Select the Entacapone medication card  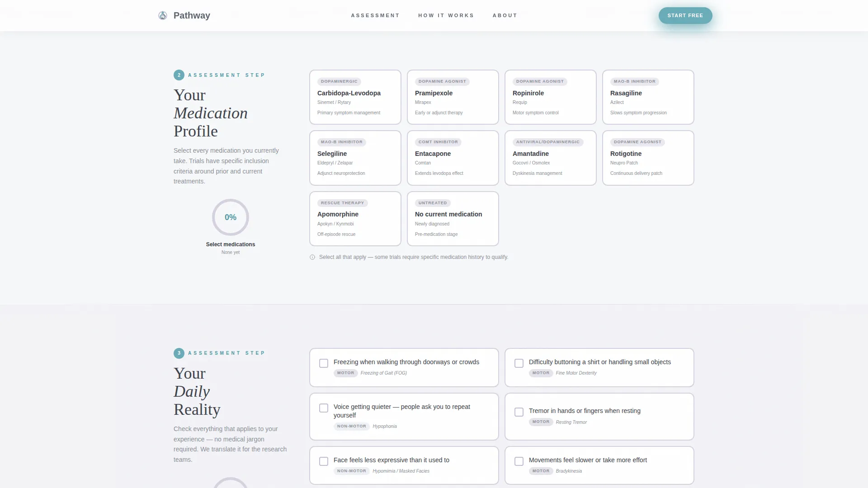click(x=453, y=158)
